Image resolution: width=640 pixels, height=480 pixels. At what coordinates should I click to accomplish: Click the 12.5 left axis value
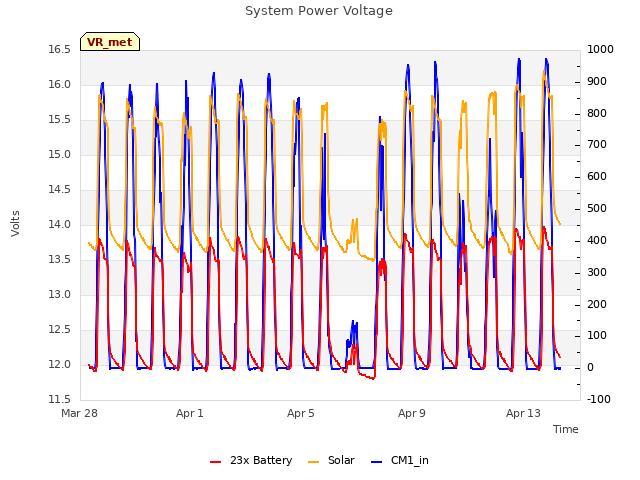60,330
